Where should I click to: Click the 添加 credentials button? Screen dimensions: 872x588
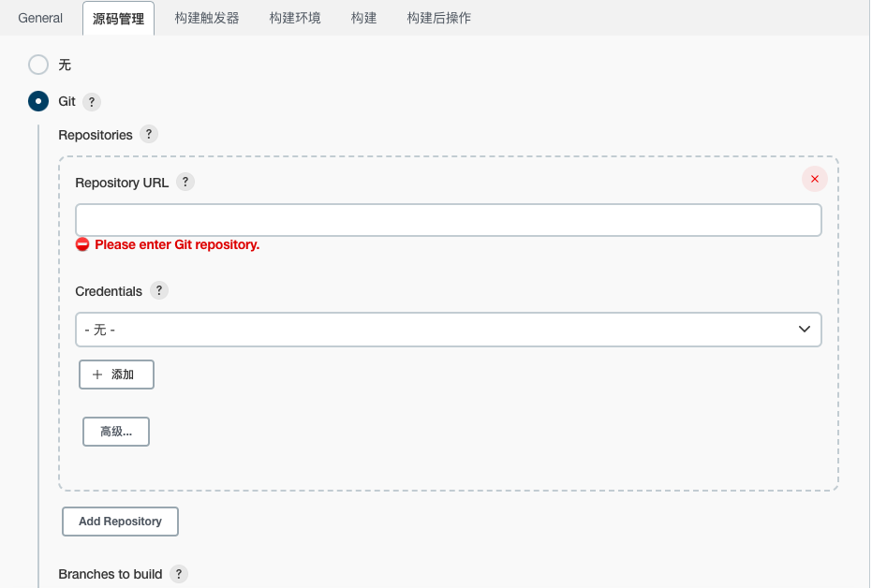pyautogui.click(x=116, y=374)
